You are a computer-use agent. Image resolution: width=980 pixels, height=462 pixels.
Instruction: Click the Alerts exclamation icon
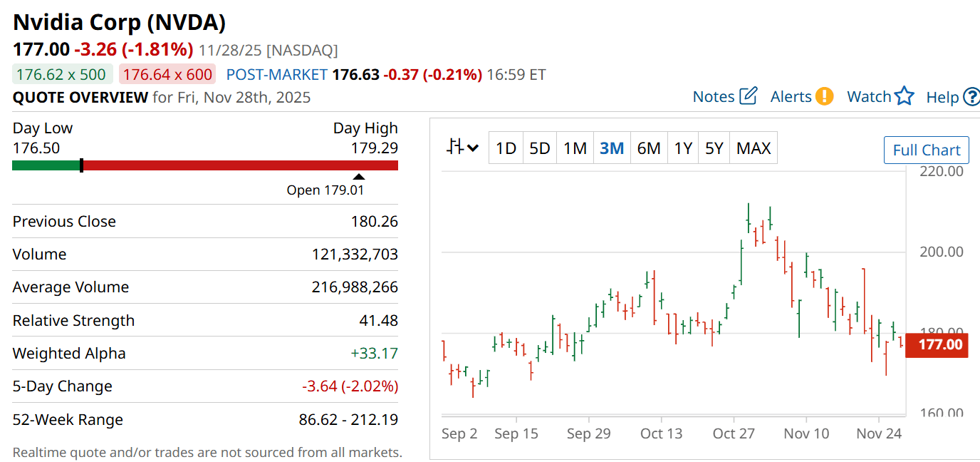(824, 96)
